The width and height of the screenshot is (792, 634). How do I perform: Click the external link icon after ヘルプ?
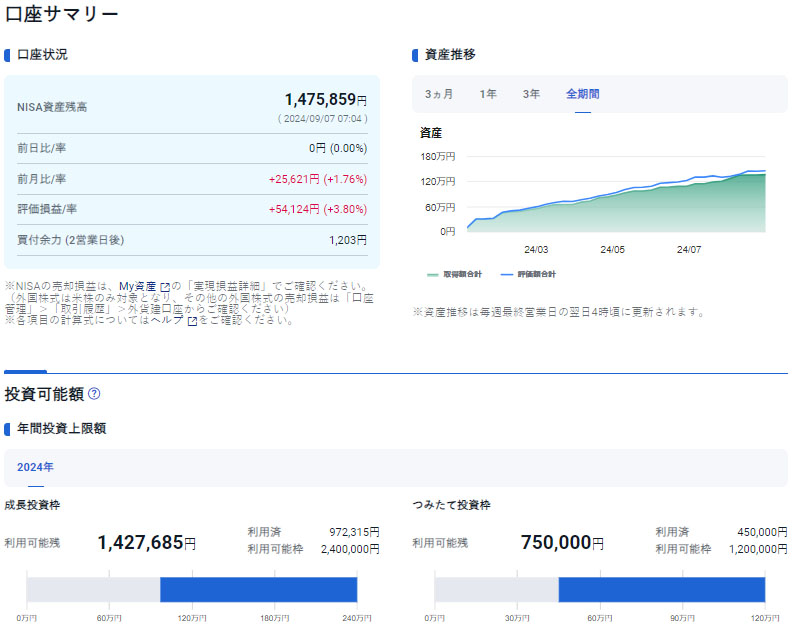[192, 321]
